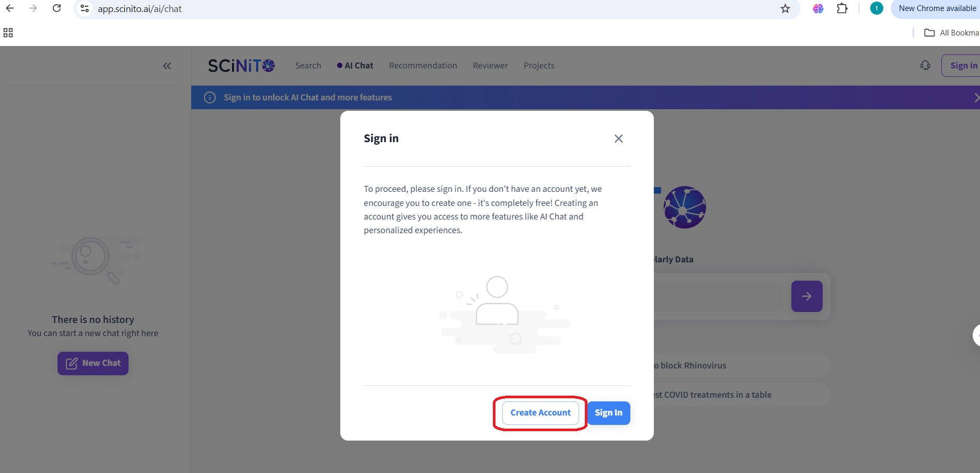The image size is (980, 473).
Task: Open the apps grid in bookmarks bar
Action: point(8,33)
